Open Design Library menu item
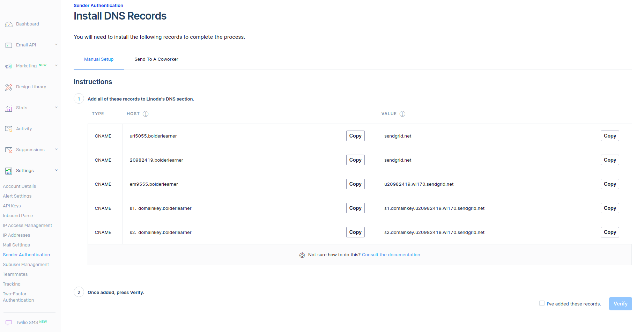Image resolution: width=644 pixels, height=332 pixels. click(x=31, y=87)
